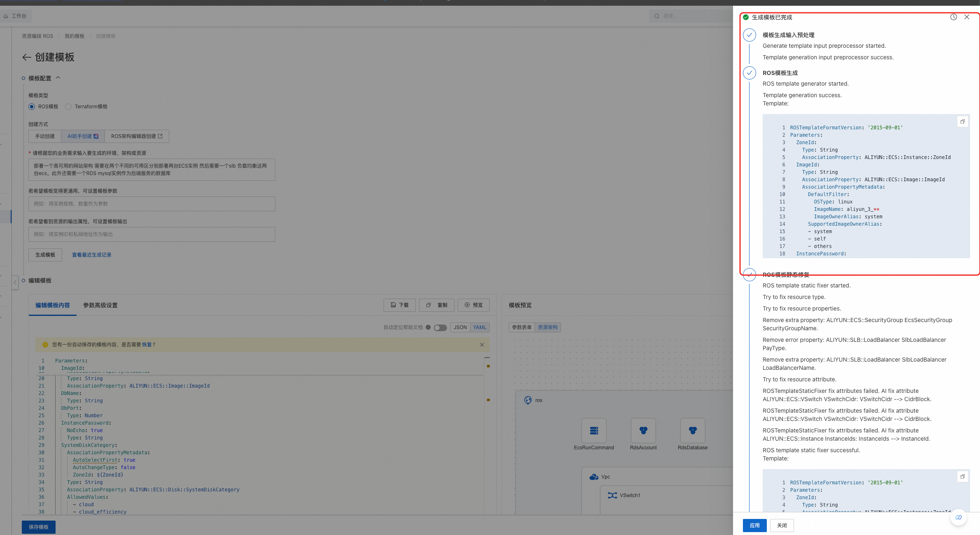This screenshot has height=535, width=980.
Task: Collapse the left sidebar with arrow handle
Action: point(15,282)
